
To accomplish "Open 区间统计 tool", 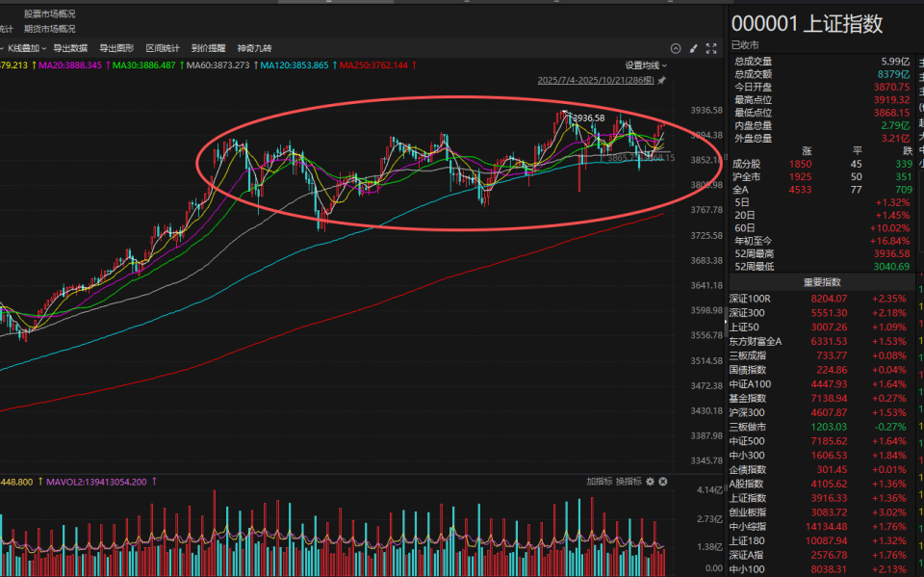I will click(163, 48).
